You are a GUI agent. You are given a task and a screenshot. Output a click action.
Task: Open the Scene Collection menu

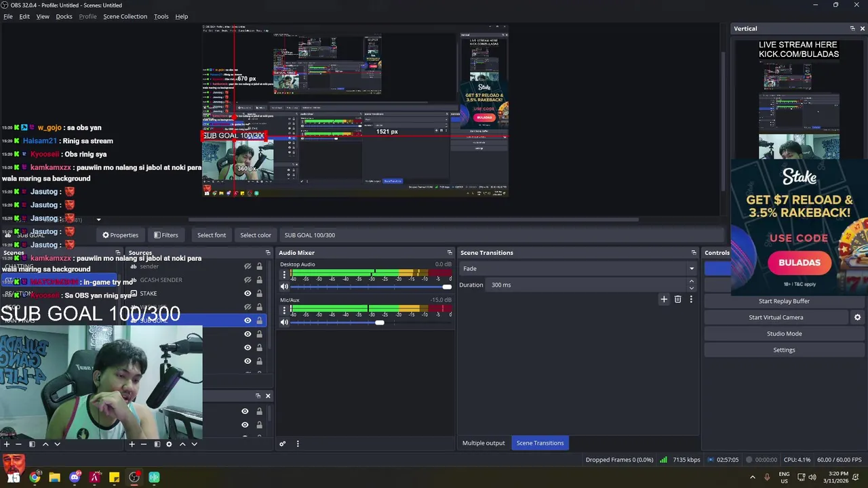click(x=125, y=16)
